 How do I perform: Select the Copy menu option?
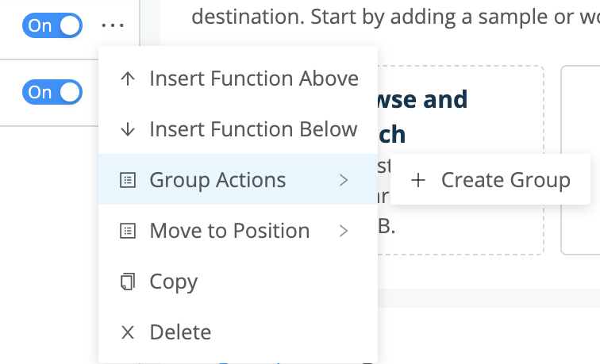[173, 282]
